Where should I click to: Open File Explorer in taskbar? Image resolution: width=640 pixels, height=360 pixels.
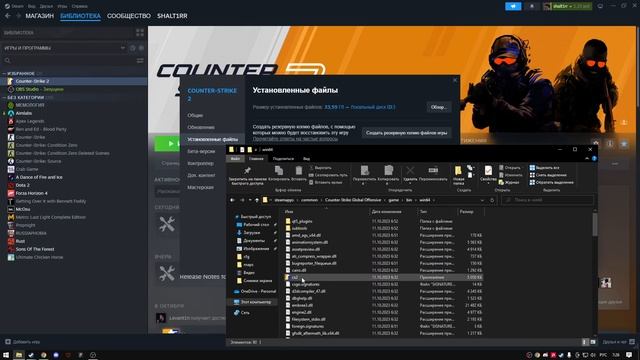point(19,355)
